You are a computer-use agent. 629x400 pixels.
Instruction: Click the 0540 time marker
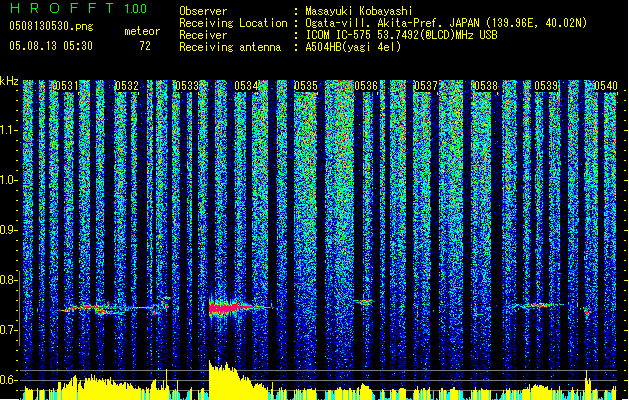click(x=605, y=86)
